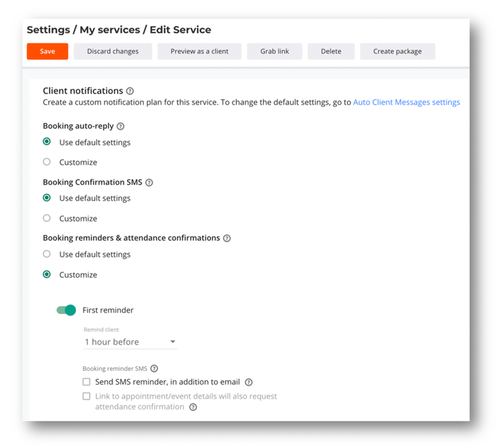Image resolution: width=504 pixels, height=446 pixels.
Task: Select Customize under Booking auto-reply
Action: click(x=47, y=162)
